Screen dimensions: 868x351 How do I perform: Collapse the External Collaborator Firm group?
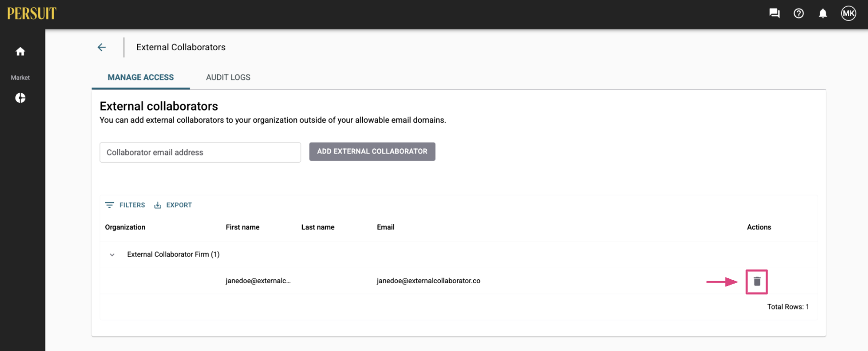pos(112,255)
